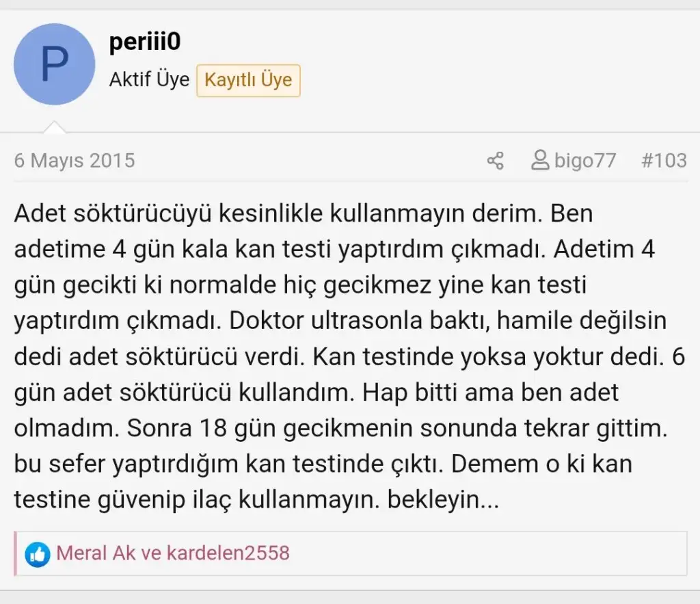Open Meral Ak's profile from likes
Image resolution: width=700 pixels, height=604 pixels.
pos(96,553)
